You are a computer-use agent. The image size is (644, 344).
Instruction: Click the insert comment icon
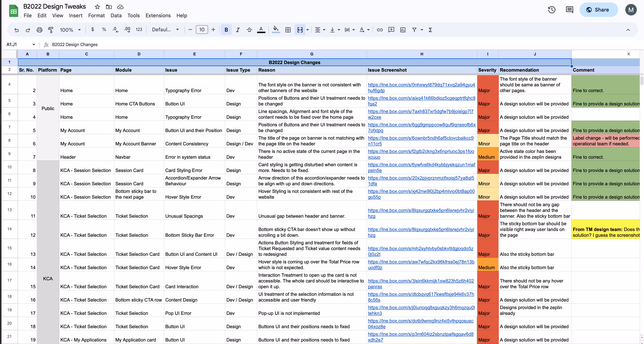pos(391,30)
